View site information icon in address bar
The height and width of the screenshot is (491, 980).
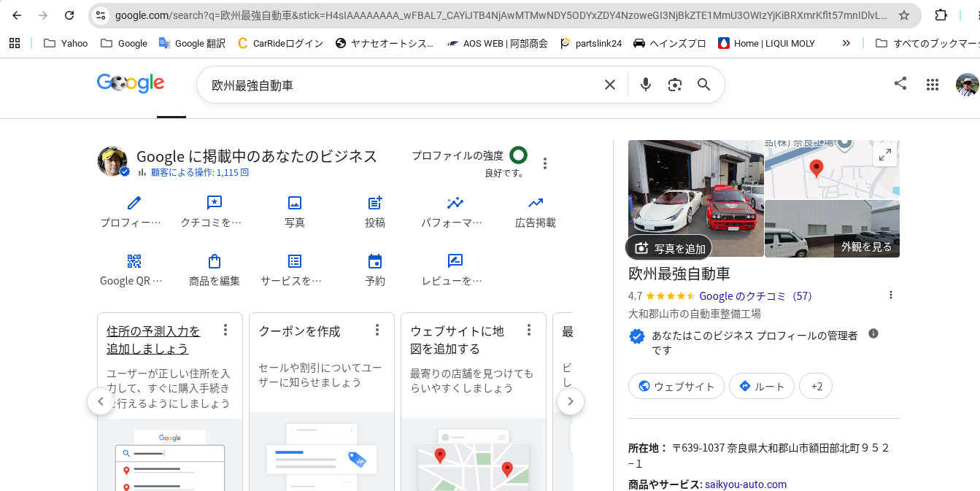pyautogui.click(x=101, y=15)
